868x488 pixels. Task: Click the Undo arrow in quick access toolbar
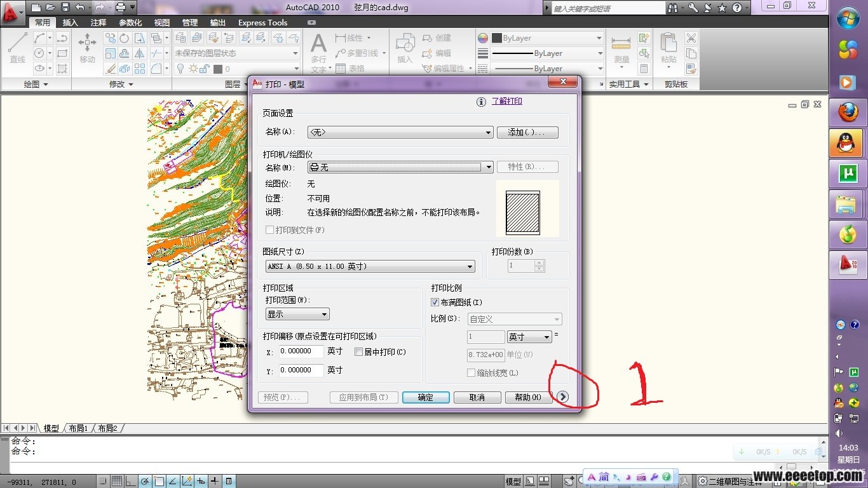(x=79, y=8)
